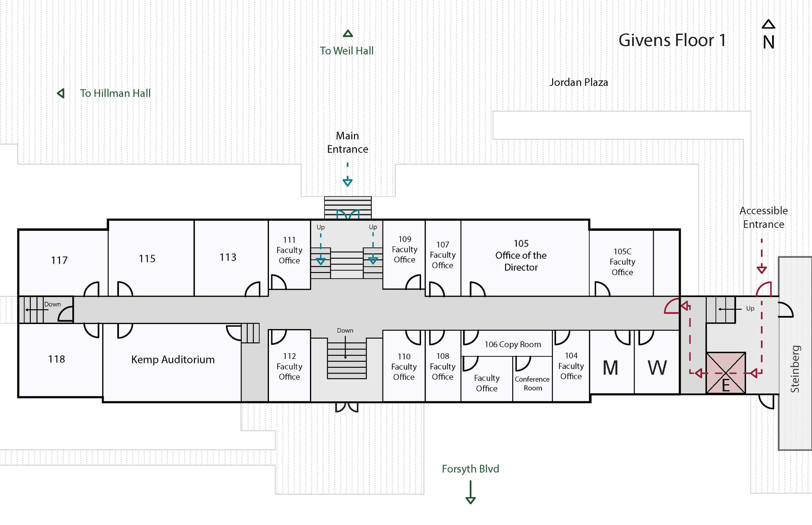Image resolution: width=812 pixels, height=525 pixels.
Task: Click the Jordan Plaza label
Action: pos(579,82)
